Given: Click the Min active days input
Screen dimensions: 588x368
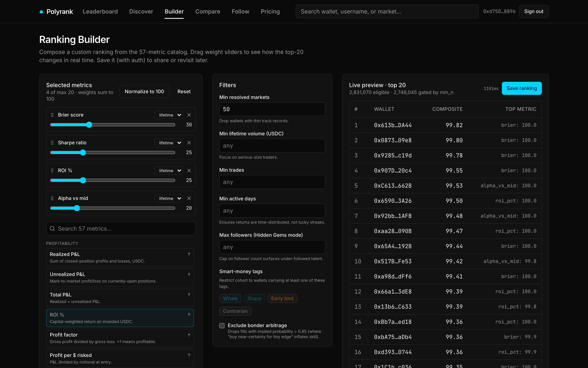Looking at the screenshot, I should pyautogui.click(x=272, y=211).
